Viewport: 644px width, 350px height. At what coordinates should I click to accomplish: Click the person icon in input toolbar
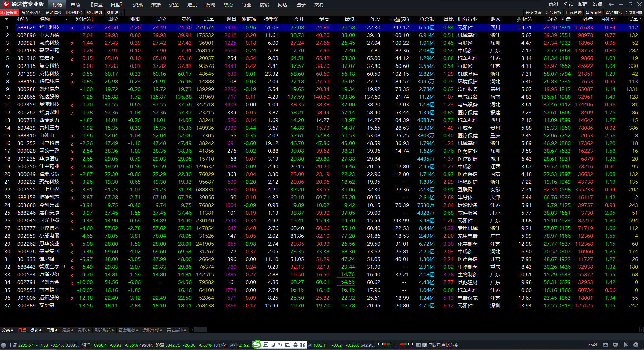click(x=295, y=345)
